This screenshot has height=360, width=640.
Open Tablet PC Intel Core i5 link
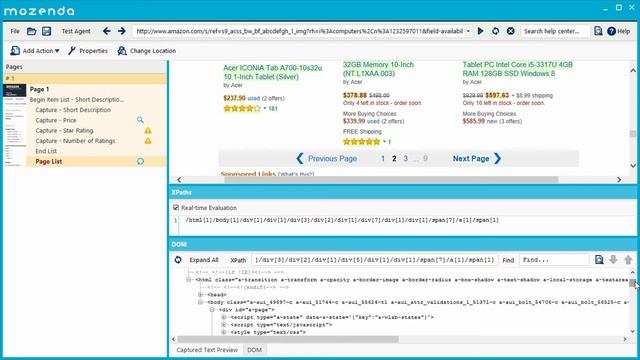tap(518, 69)
